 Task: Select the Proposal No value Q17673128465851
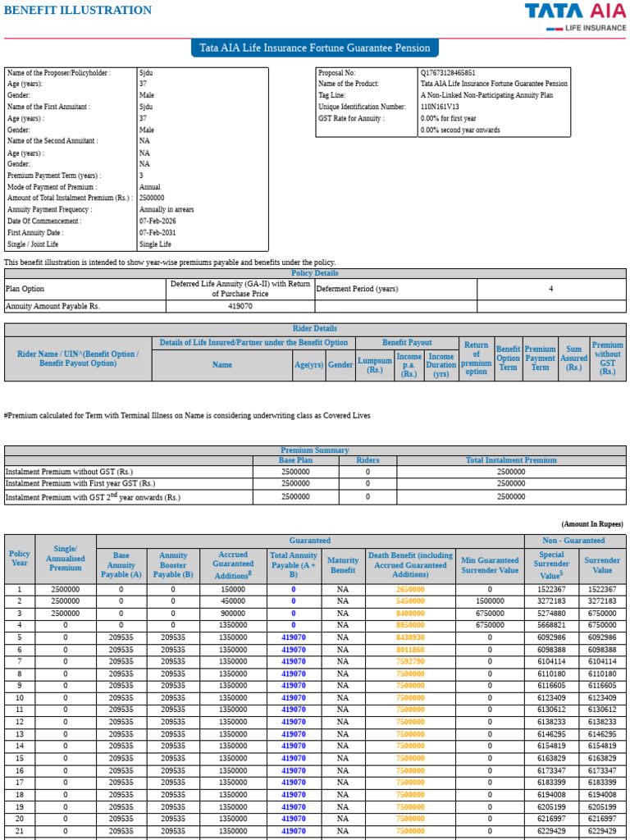pos(448,72)
